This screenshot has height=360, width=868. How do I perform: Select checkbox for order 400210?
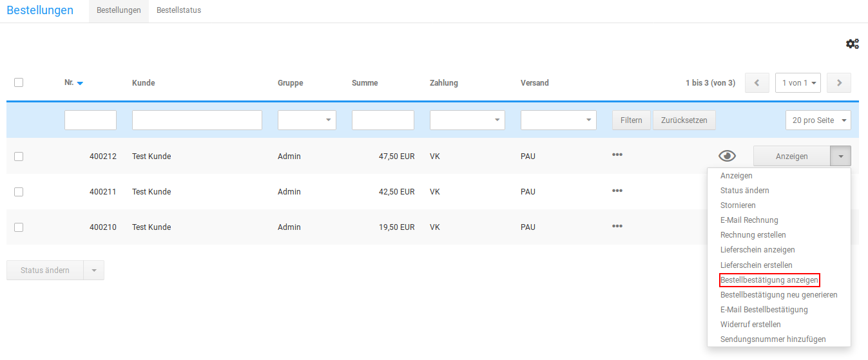tap(19, 227)
